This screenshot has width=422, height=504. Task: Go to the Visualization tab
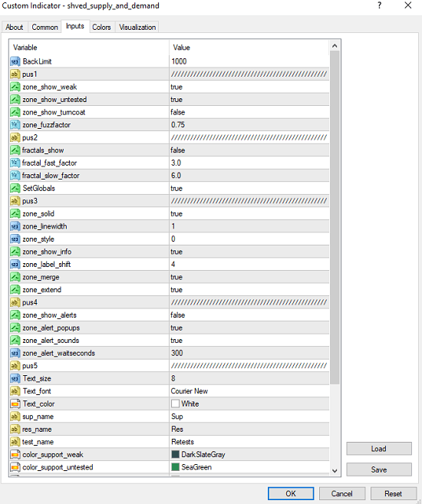(137, 28)
